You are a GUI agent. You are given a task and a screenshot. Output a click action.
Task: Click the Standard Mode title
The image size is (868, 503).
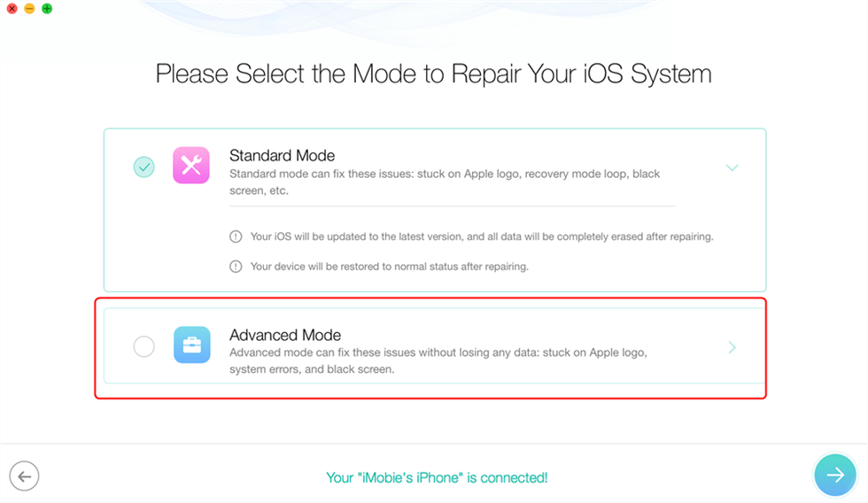tap(282, 156)
